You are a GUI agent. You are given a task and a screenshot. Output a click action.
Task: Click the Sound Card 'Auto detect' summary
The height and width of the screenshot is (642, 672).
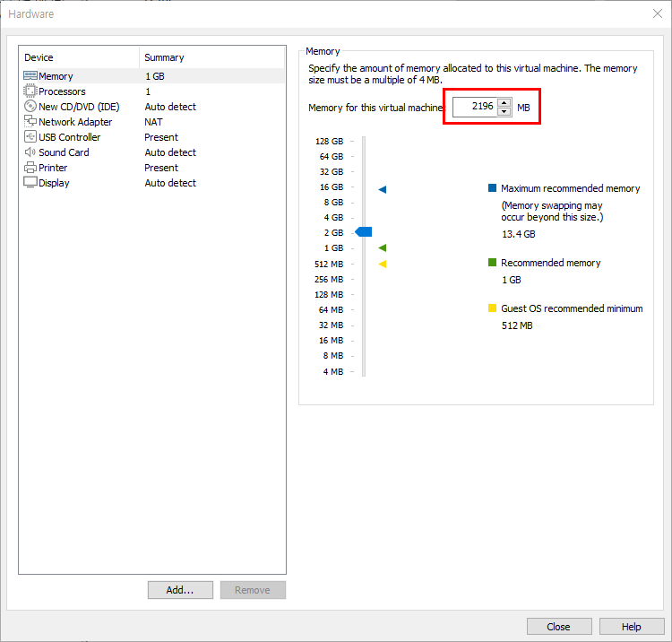coord(170,152)
